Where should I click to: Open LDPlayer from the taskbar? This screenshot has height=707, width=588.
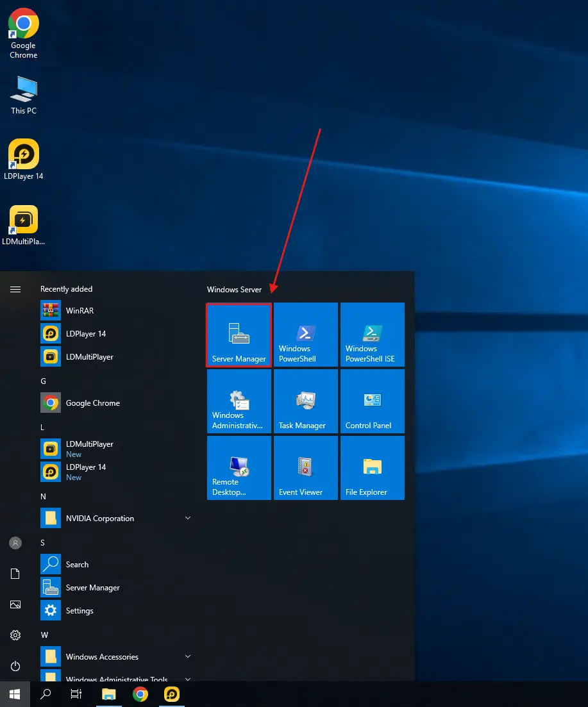tap(172, 694)
